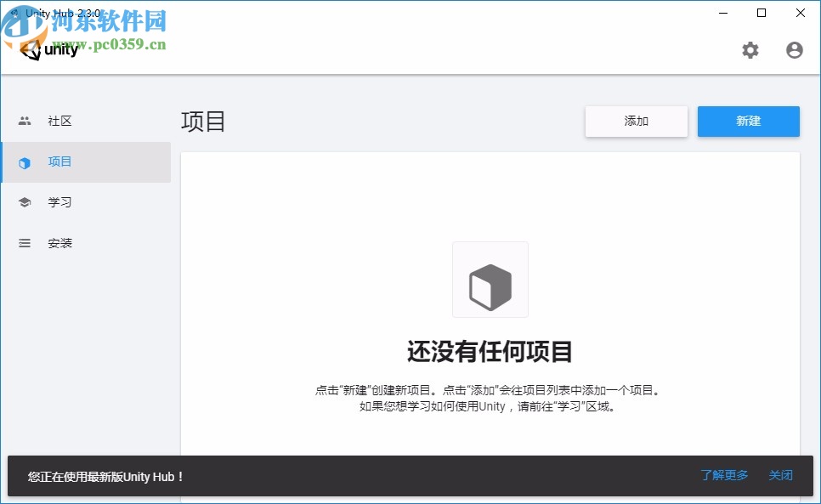
Task: Maximize the Unity Hub window
Action: (762, 13)
